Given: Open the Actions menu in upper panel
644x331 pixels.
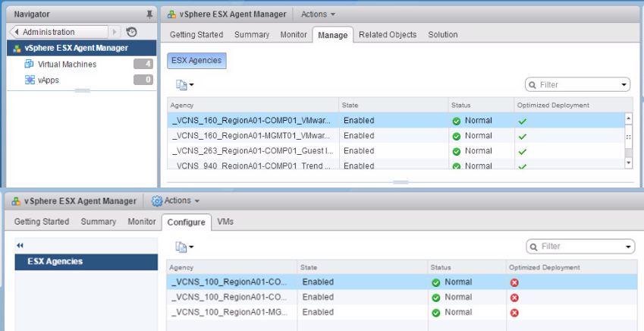Looking at the screenshot, I should click(318, 14).
